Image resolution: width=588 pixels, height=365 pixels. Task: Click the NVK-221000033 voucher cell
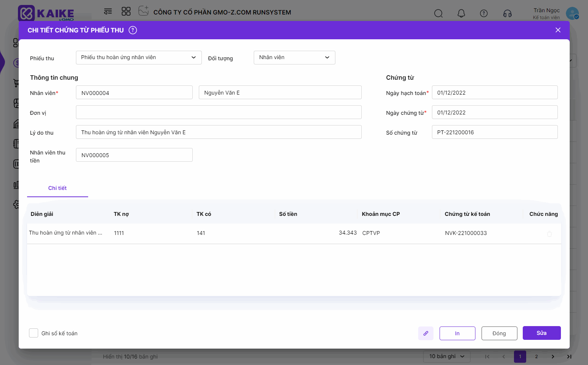click(x=466, y=233)
